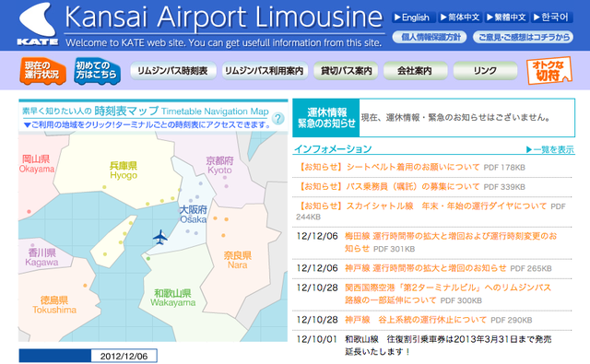The height and width of the screenshot is (364, 590).
Task: Click the オトクな切符 ticket icon
Action: point(549,70)
